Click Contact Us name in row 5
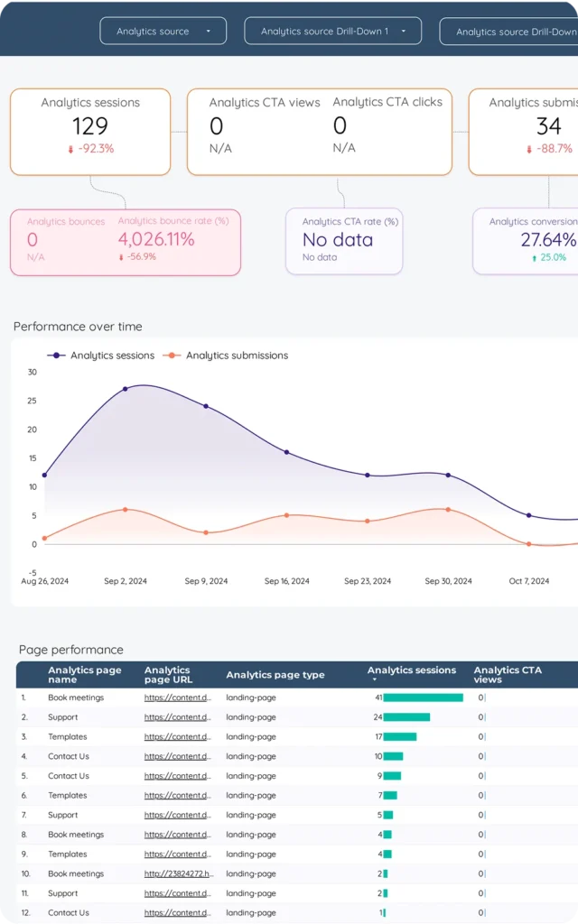The height and width of the screenshot is (924, 578). pos(69,776)
